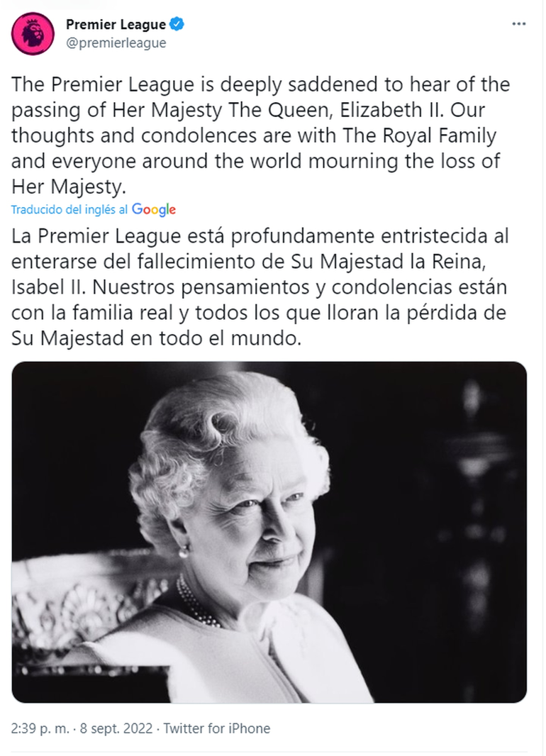Open the black-and-white Queen photo
This screenshot has width=546, height=756.
269,532
